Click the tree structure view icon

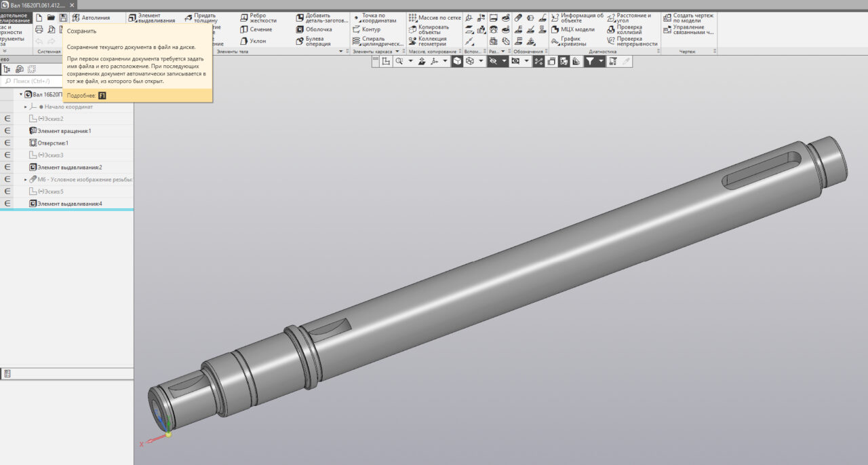(x=7, y=69)
